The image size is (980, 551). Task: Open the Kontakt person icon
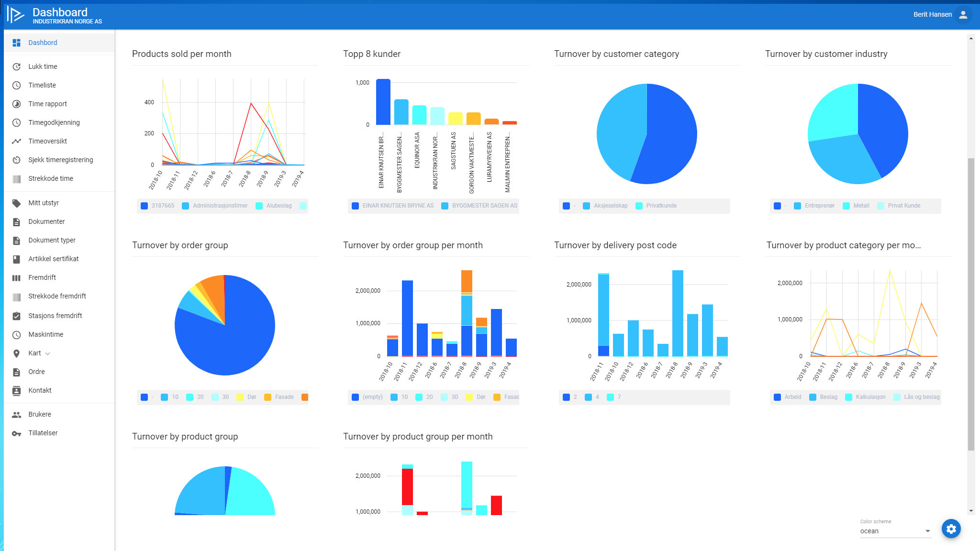tap(16, 390)
